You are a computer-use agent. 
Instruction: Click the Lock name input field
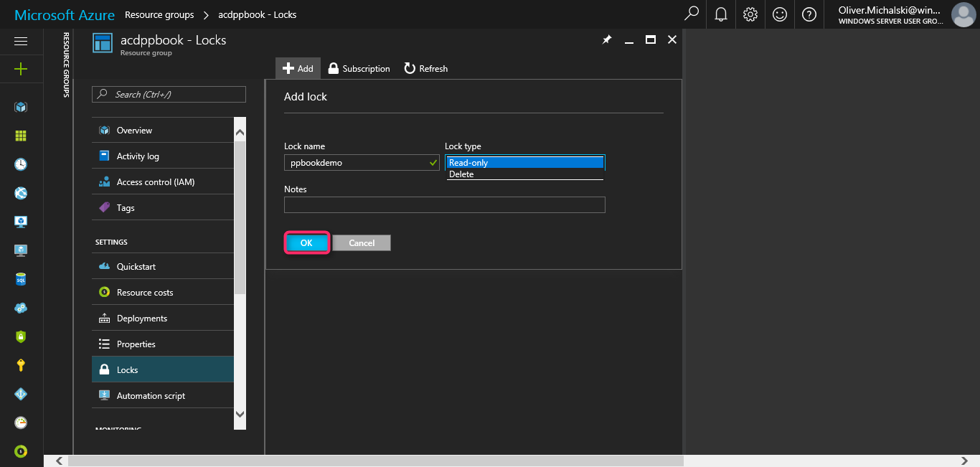click(x=362, y=163)
